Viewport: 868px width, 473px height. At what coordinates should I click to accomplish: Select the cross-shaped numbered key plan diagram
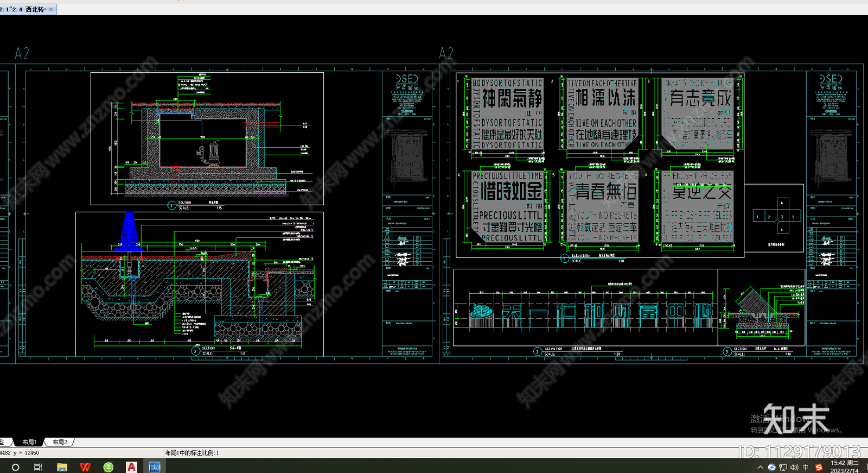[776, 216]
